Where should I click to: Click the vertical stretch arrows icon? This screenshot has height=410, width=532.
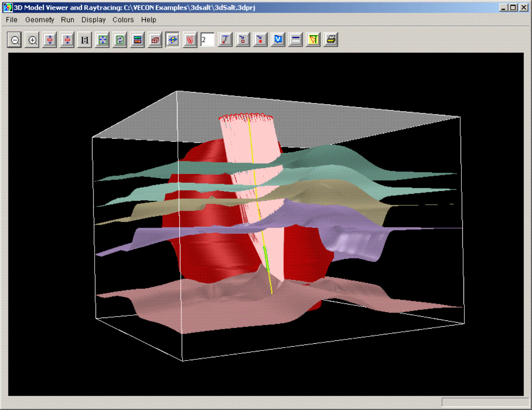(x=50, y=40)
